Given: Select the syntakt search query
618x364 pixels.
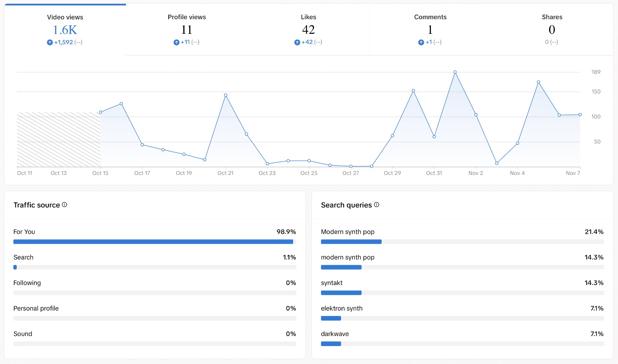Looking at the screenshot, I should coord(332,283).
